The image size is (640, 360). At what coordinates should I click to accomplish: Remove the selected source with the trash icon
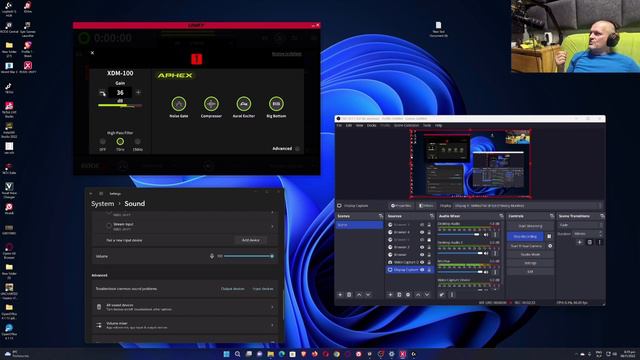399,295
